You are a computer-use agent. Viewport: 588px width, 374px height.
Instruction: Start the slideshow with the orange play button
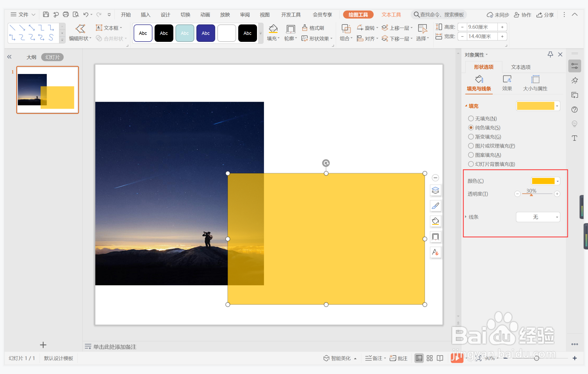pyautogui.click(x=456, y=358)
